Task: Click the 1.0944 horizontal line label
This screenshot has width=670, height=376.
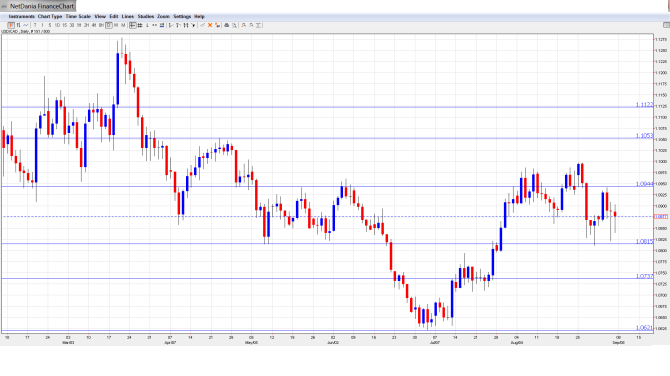Action: [x=644, y=184]
